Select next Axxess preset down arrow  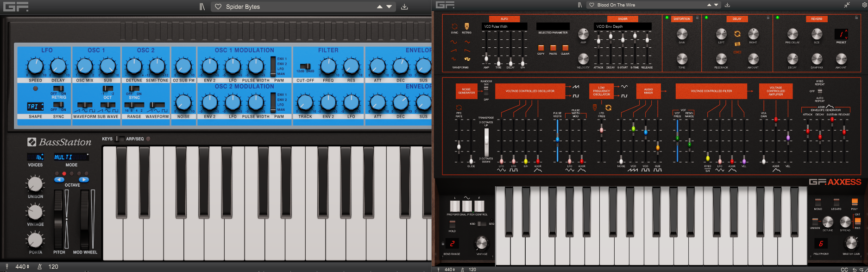[716, 5]
